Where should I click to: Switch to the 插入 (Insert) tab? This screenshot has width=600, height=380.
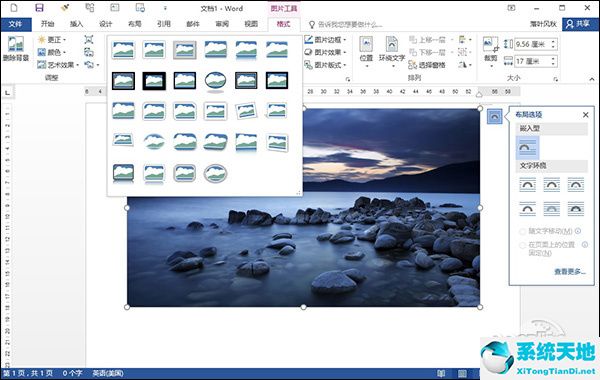pyautogui.click(x=76, y=24)
